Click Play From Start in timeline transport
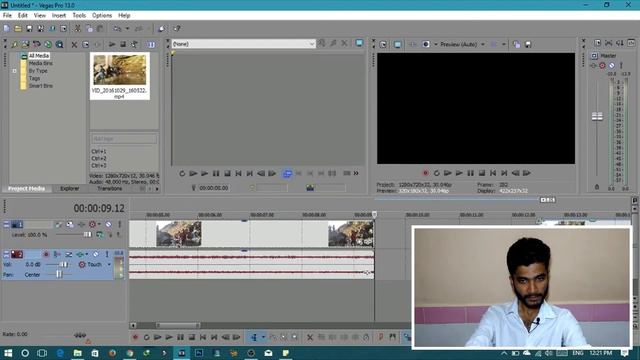The width and height of the screenshot is (640, 360). [158, 338]
